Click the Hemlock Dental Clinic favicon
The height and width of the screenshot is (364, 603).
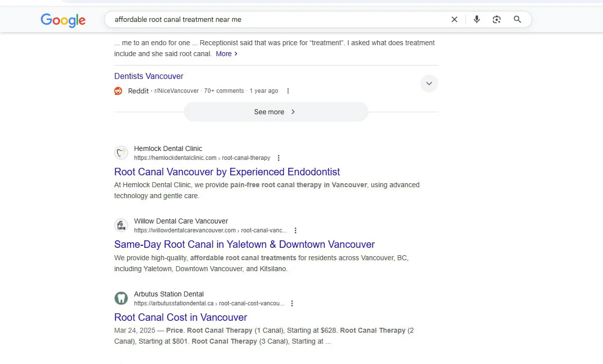click(121, 152)
